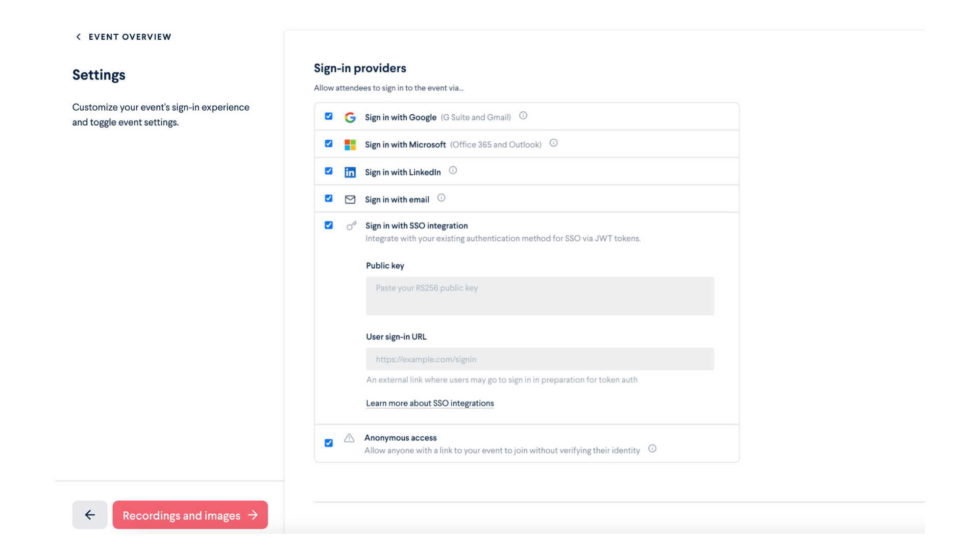Image resolution: width=980 pixels, height=551 pixels.
Task: Show info for Sign in with email
Action: pyautogui.click(x=442, y=198)
